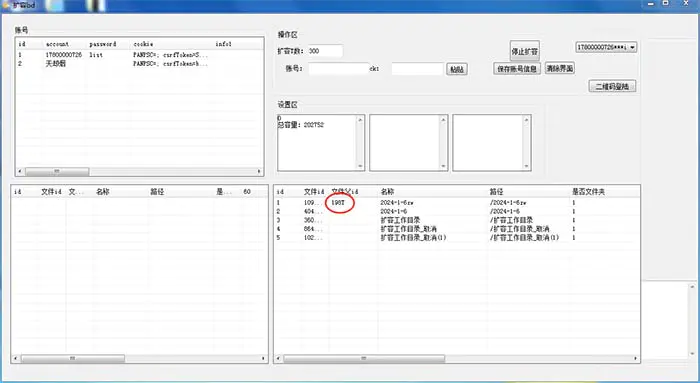Click the 粘贴 paste button
Image resolution: width=700 pixels, height=383 pixels.
point(457,69)
